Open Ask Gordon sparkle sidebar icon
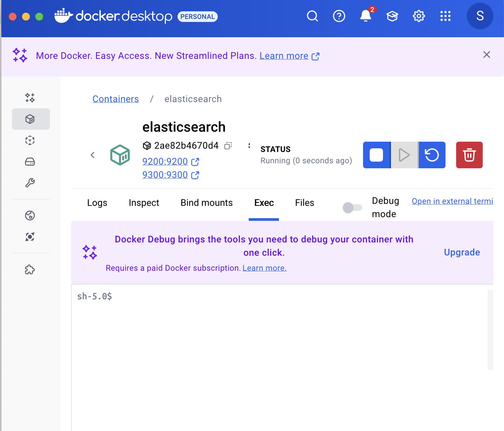The image size is (504, 431). click(x=30, y=97)
